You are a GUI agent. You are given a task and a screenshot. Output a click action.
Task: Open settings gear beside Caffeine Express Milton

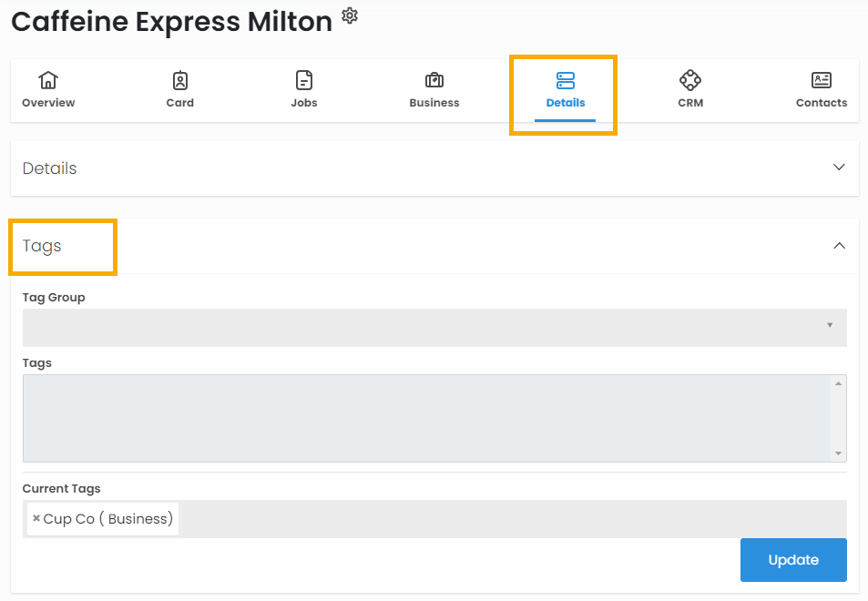[350, 16]
